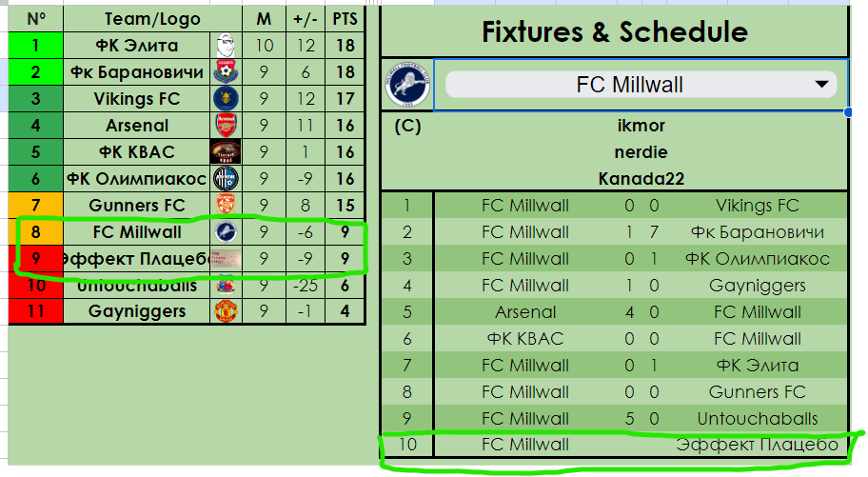The width and height of the screenshot is (868, 477).
Task: Select the green position 1 cell
Action: coord(35,45)
